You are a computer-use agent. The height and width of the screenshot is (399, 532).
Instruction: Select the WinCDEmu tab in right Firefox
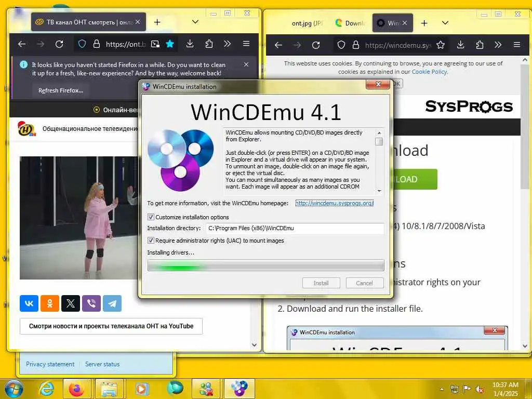tap(393, 23)
